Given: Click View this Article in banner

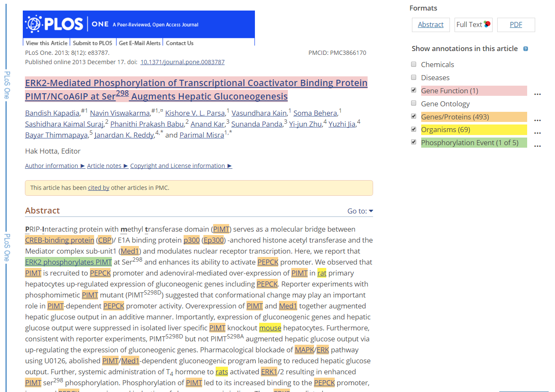Looking at the screenshot, I should click(x=46, y=43).
